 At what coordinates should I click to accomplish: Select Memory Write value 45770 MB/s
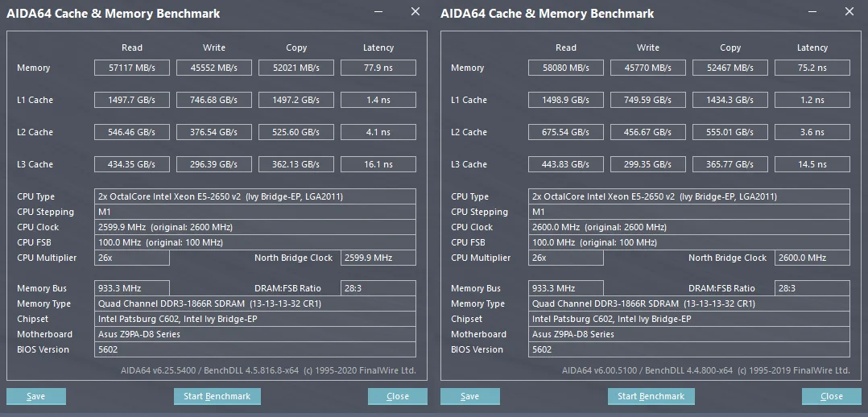pyautogui.click(x=647, y=68)
